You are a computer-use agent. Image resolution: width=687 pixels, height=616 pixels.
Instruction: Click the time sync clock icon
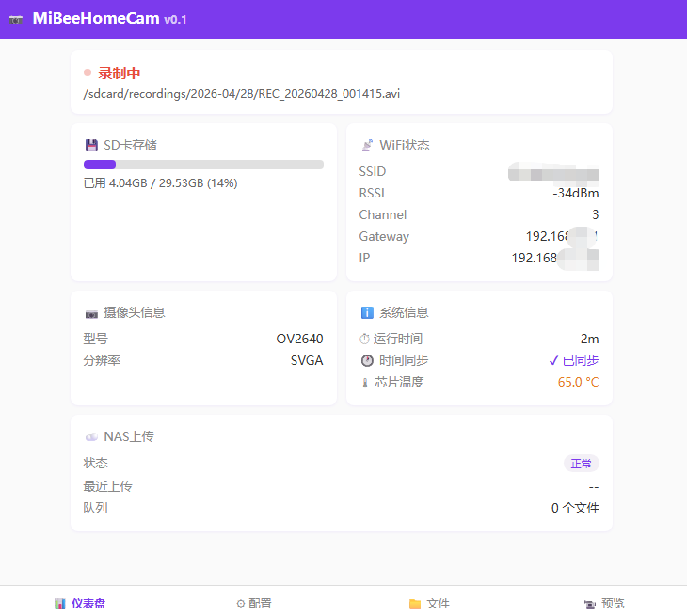367,360
